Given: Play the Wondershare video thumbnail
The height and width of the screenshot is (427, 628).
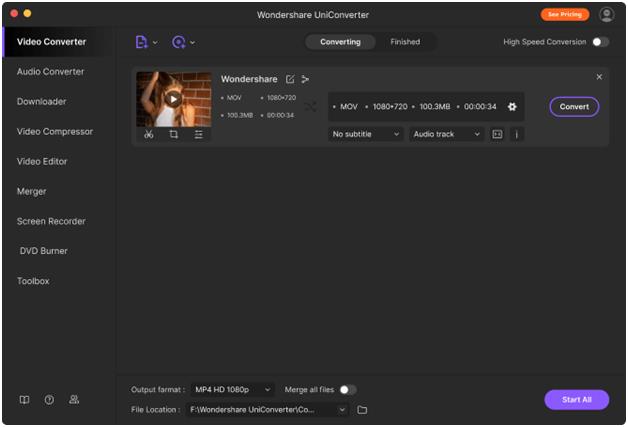Looking at the screenshot, I should (x=173, y=99).
